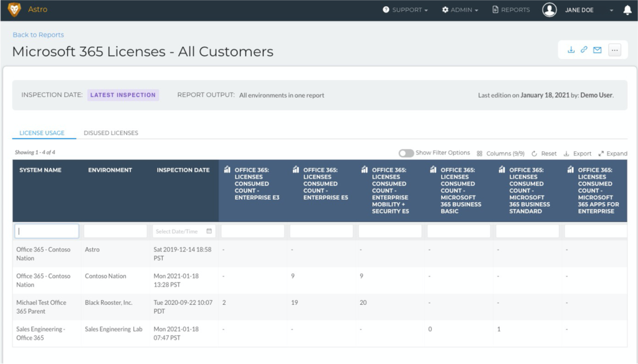Focus the Microsoft 365 Business Standard filter field

coord(527,231)
